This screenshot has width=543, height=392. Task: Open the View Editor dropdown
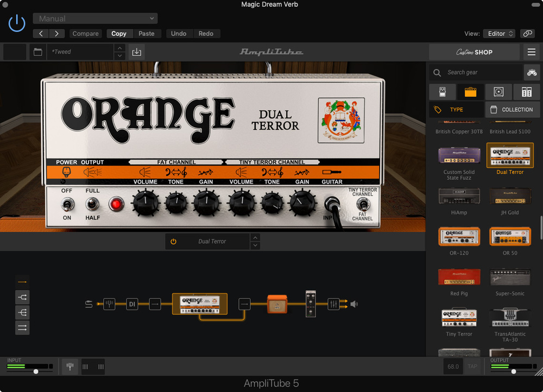pyautogui.click(x=499, y=34)
